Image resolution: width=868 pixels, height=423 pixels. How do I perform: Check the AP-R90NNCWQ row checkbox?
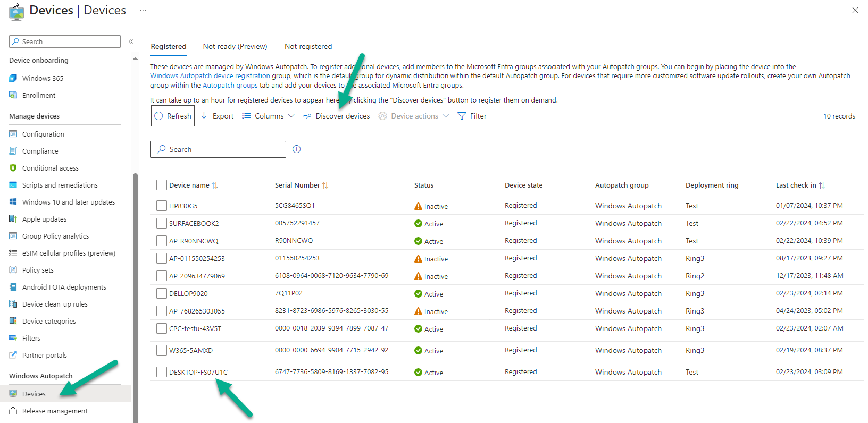tap(162, 241)
